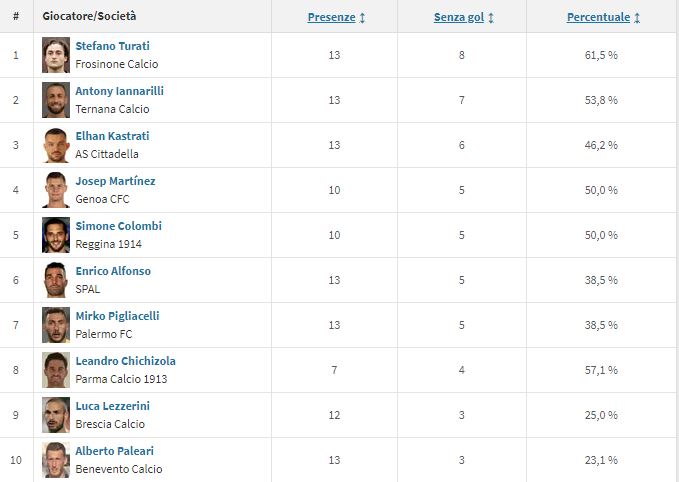Click the Ternana Calcio club name
679x482 pixels.
[x=111, y=109]
